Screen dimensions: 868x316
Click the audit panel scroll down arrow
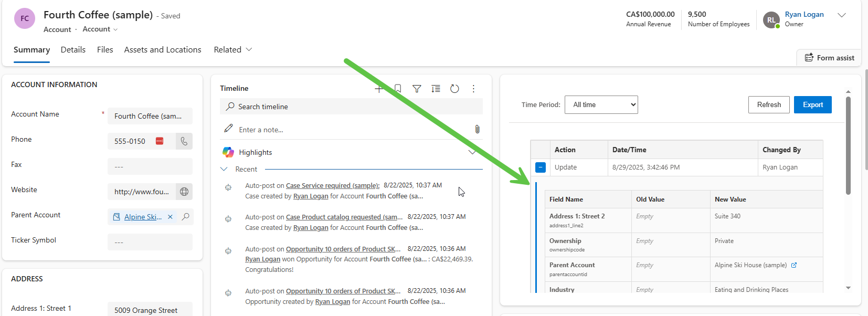pyautogui.click(x=848, y=288)
